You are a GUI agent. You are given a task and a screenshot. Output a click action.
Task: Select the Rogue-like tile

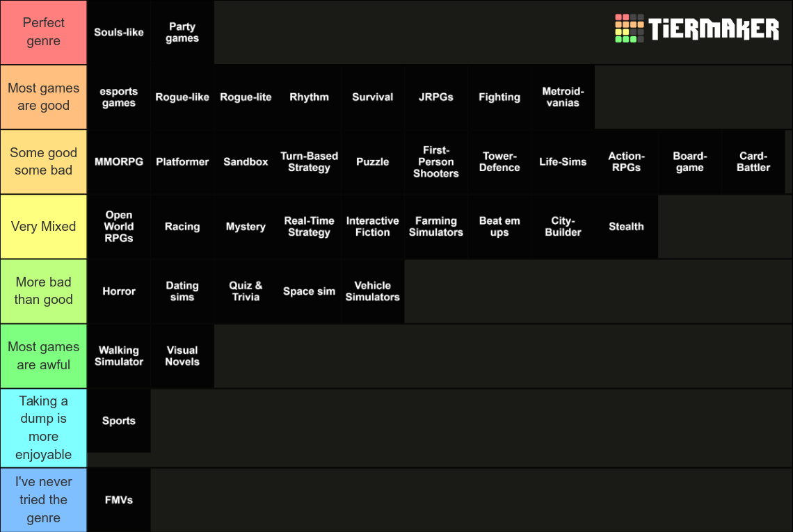[x=182, y=97]
